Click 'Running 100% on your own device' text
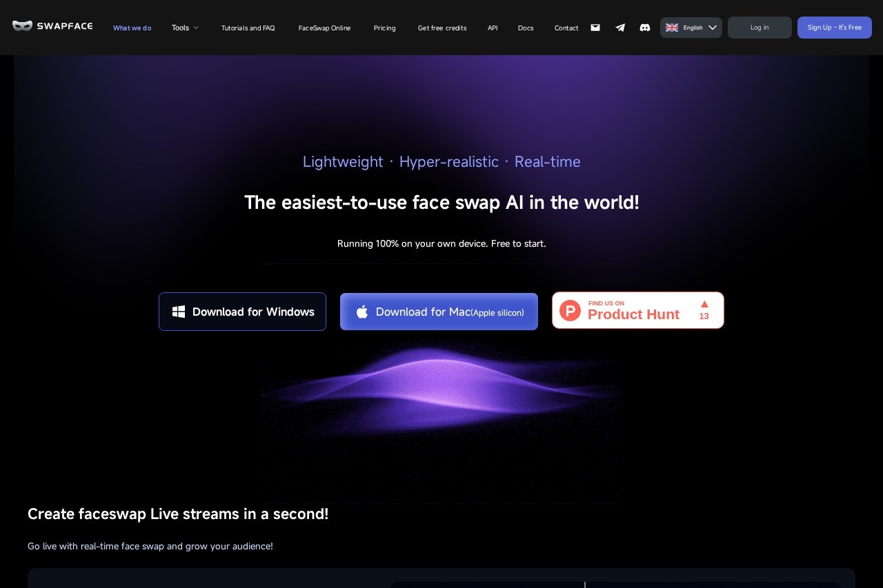This screenshot has width=883, height=588. (x=441, y=243)
